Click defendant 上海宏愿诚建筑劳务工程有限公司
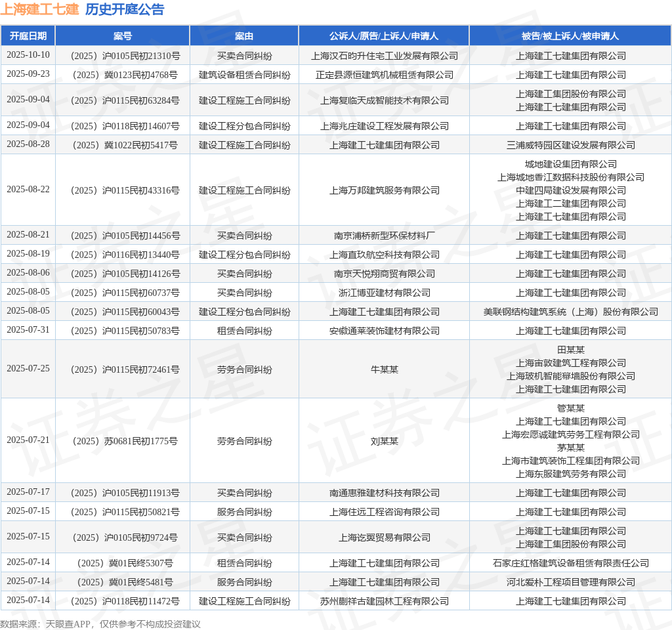 570,434
